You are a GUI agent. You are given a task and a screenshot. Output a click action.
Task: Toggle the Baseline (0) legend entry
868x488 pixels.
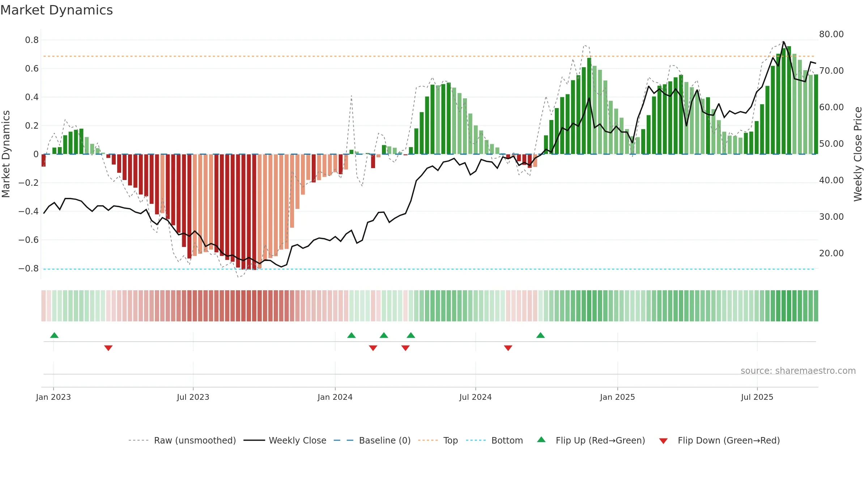(x=372, y=440)
